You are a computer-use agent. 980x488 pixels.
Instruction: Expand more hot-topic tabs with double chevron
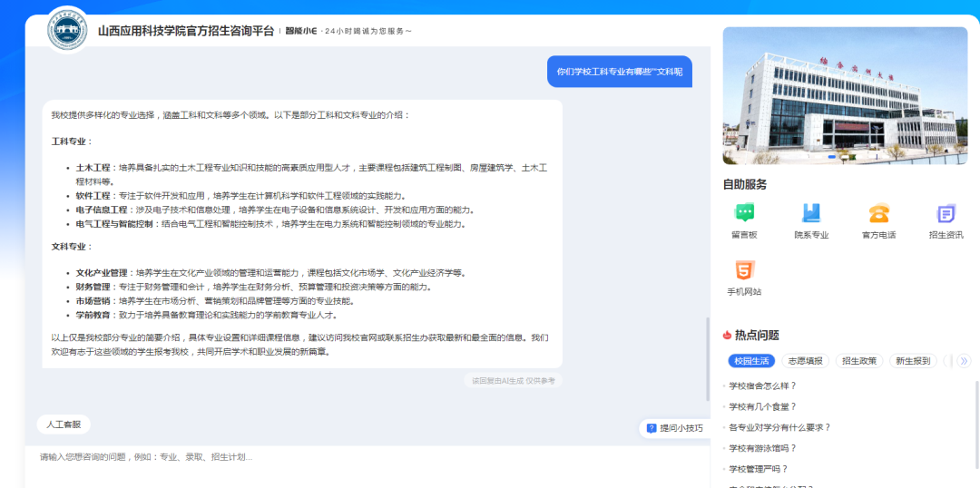[x=964, y=361]
